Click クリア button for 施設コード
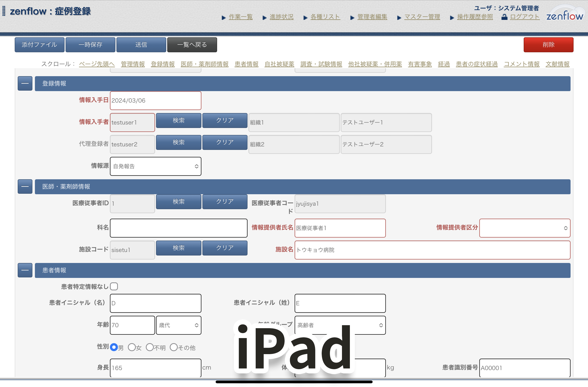 (225, 248)
